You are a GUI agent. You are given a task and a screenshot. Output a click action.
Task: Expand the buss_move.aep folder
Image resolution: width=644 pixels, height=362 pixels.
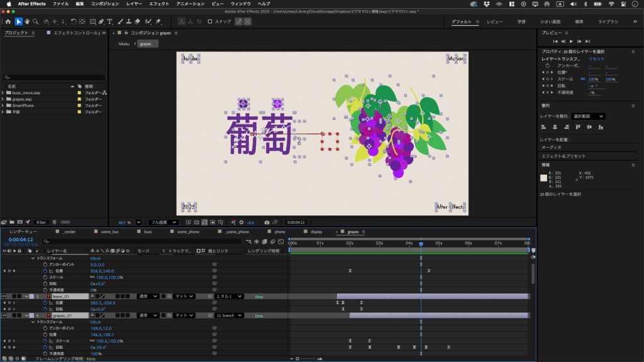[x=3, y=92]
